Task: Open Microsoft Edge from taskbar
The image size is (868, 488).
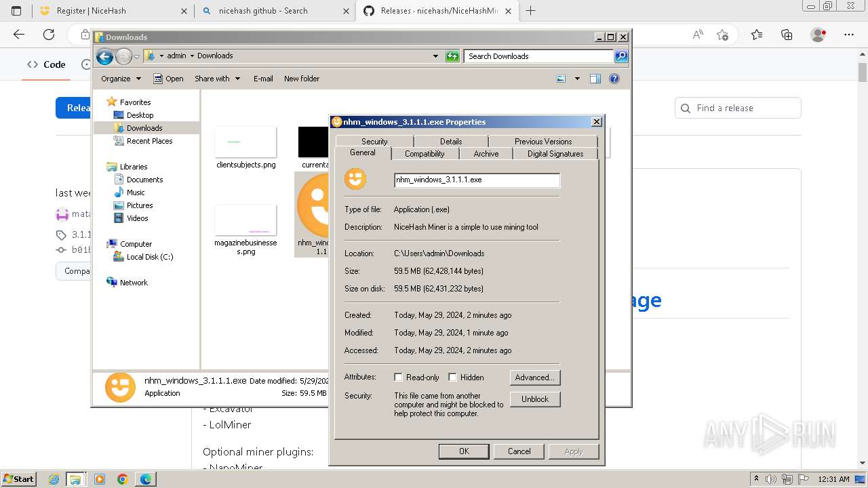Action: click(x=146, y=479)
